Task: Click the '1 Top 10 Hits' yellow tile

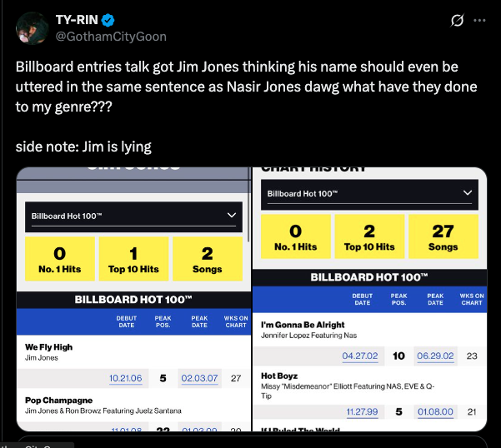Action: pos(133,259)
